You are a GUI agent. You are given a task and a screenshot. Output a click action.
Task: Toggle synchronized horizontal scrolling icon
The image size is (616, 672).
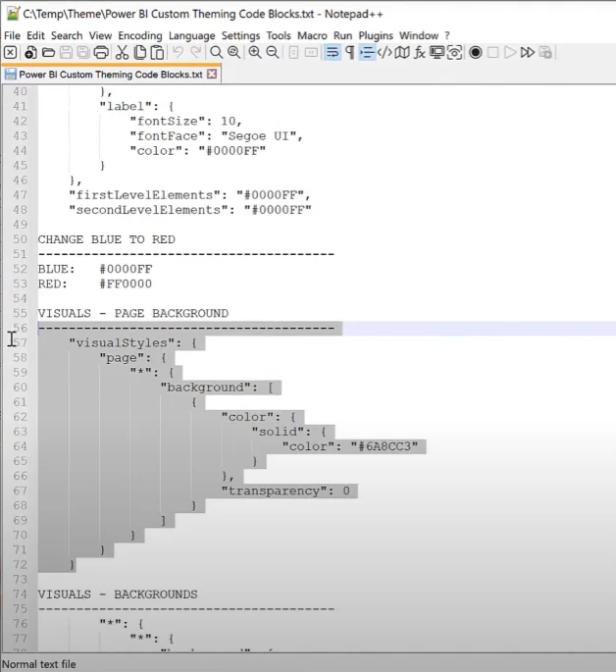311,53
